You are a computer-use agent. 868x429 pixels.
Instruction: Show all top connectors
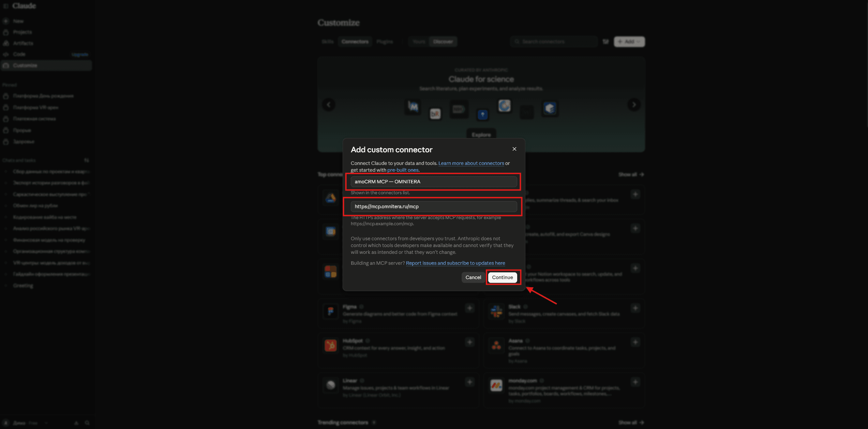(631, 174)
